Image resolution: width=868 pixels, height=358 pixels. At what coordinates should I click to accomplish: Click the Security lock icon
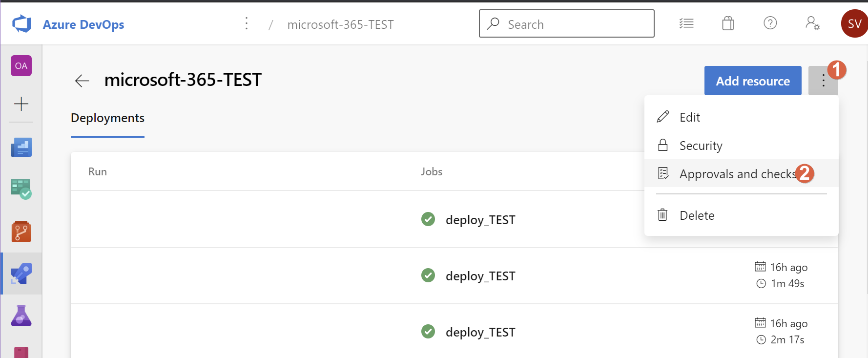[x=663, y=145]
